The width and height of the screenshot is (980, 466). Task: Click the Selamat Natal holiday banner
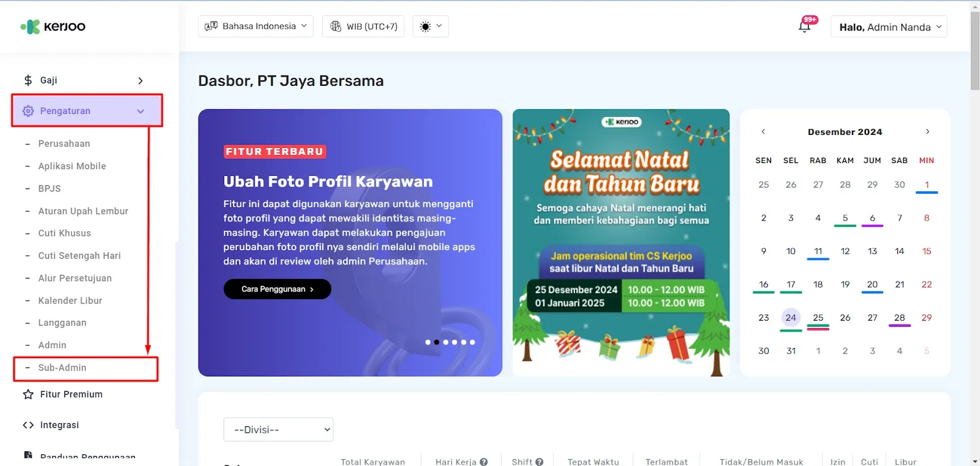[621, 243]
